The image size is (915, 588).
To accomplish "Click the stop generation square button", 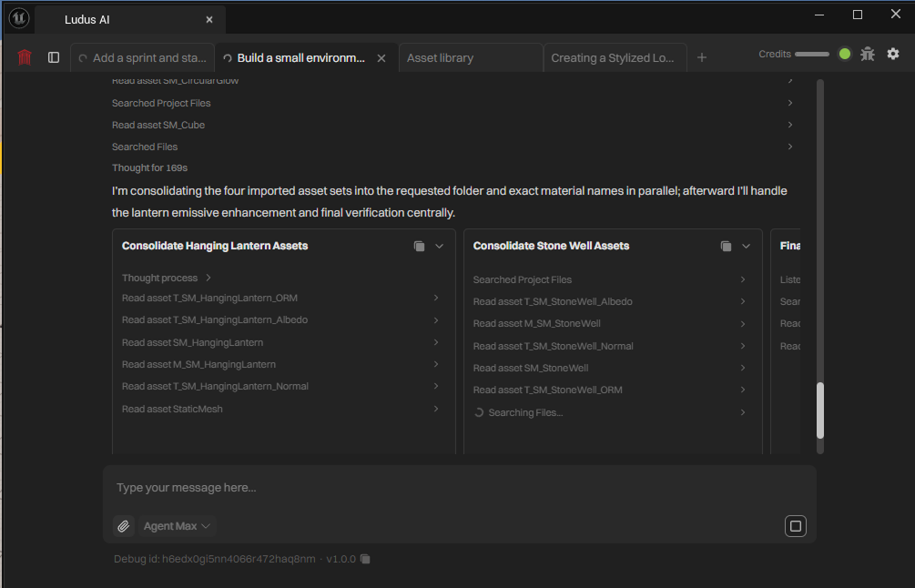I will pyautogui.click(x=796, y=526).
